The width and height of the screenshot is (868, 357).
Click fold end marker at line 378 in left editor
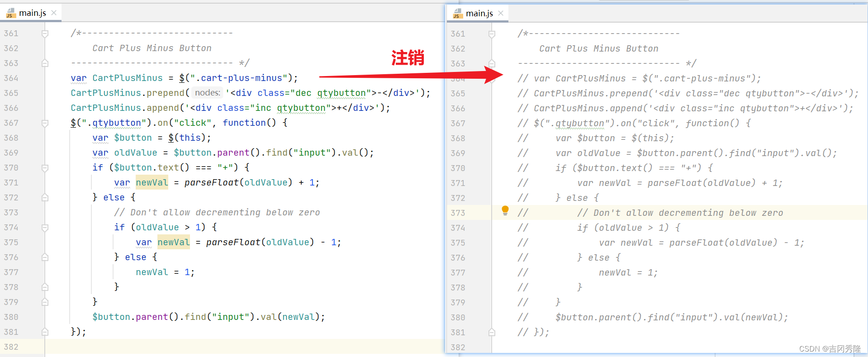coord(45,287)
